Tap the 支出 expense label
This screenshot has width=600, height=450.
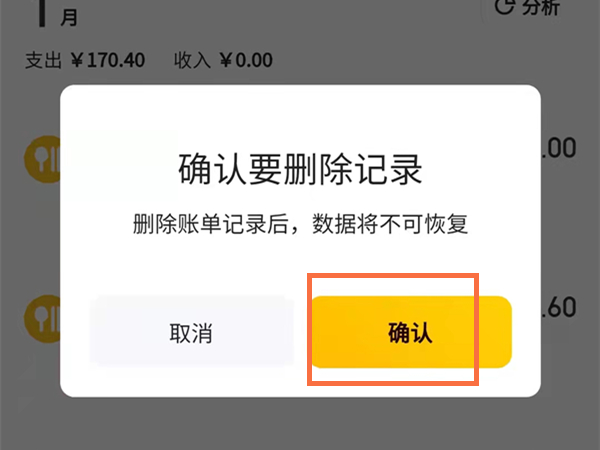(43, 60)
